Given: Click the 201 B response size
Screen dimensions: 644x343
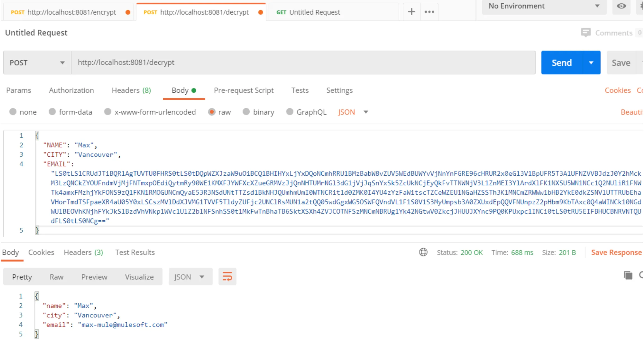Looking at the screenshot, I should click(567, 252).
